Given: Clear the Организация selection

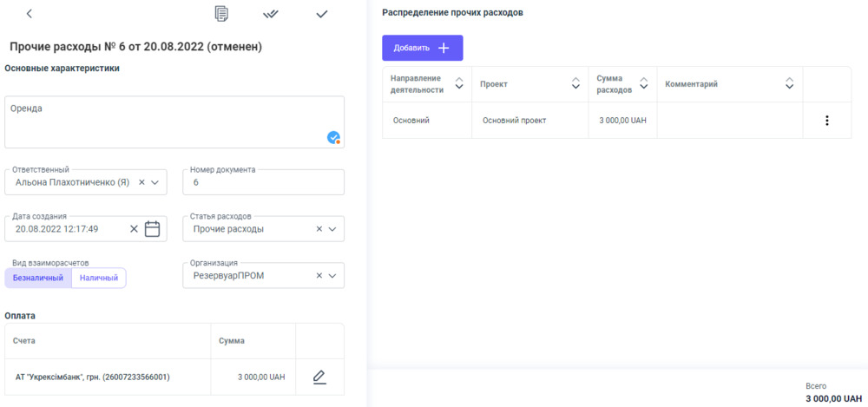Looking at the screenshot, I should click(x=319, y=276).
